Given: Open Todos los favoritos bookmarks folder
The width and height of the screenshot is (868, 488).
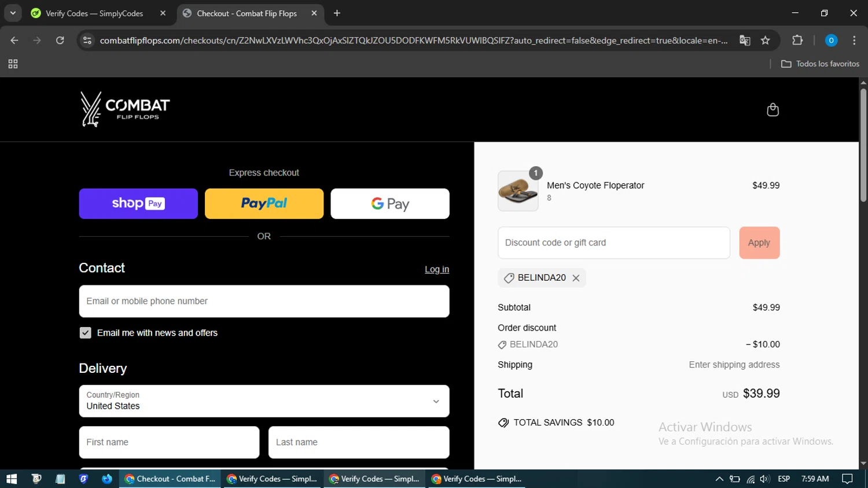Looking at the screenshot, I should pyautogui.click(x=820, y=64).
